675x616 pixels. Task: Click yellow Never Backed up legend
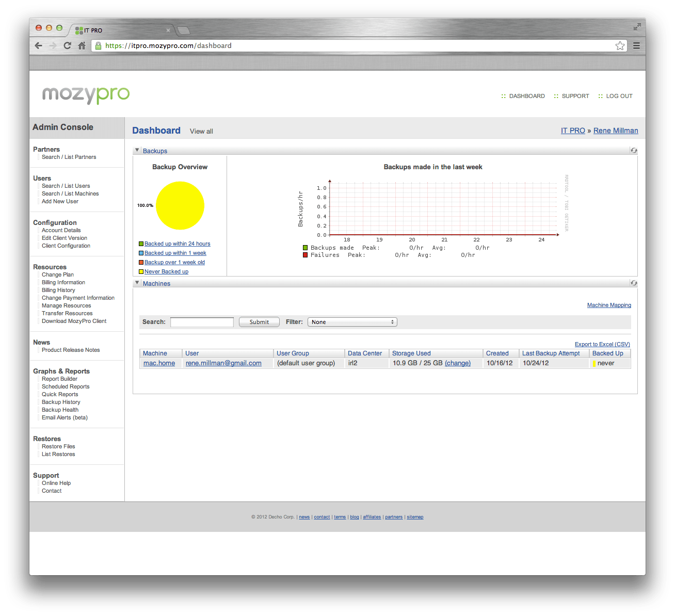pos(166,271)
